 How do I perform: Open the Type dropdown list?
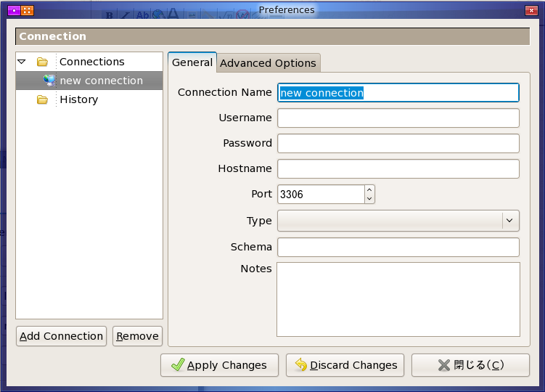(510, 221)
